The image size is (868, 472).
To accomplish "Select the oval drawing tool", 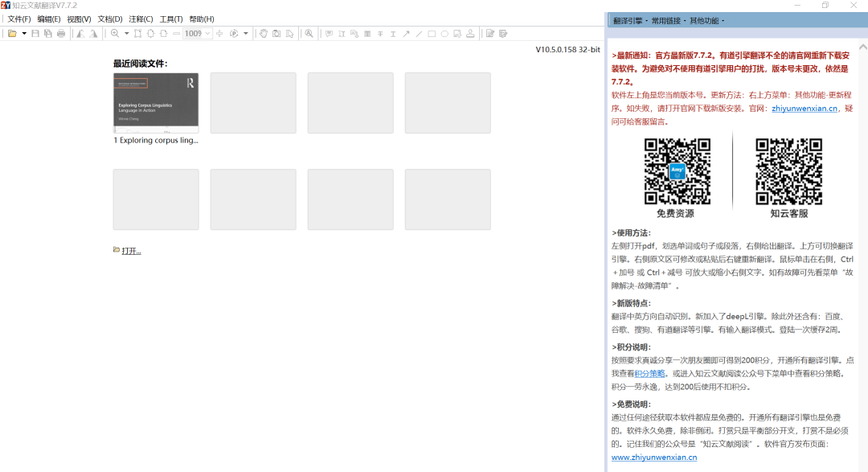I will tap(444, 34).
